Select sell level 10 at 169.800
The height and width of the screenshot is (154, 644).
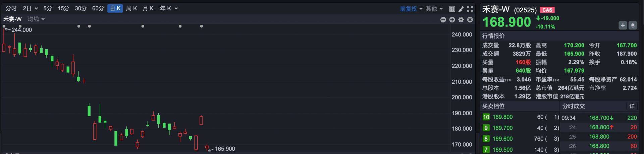coord(502,117)
